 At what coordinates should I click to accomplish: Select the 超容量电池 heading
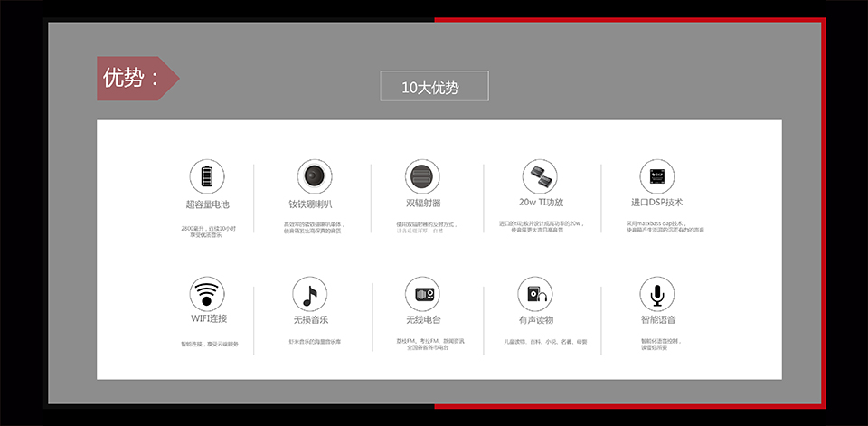[x=208, y=204]
